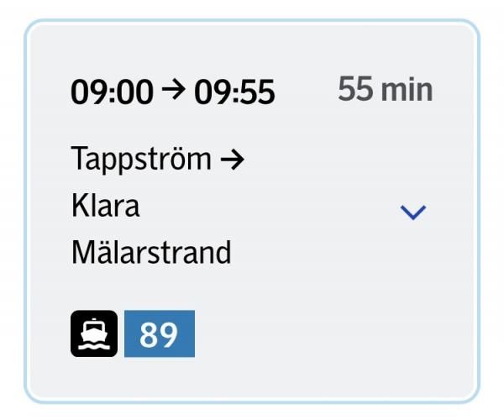The height and width of the screenshot is (420, 504).
Task: Click the light blue card border
Action: (x=252, y=20)
